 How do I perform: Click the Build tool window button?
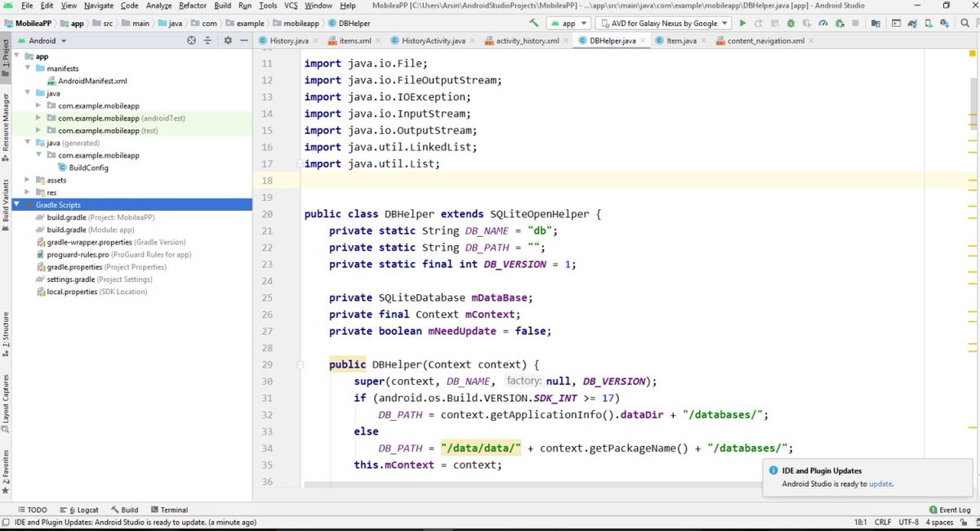click(125, 510)
